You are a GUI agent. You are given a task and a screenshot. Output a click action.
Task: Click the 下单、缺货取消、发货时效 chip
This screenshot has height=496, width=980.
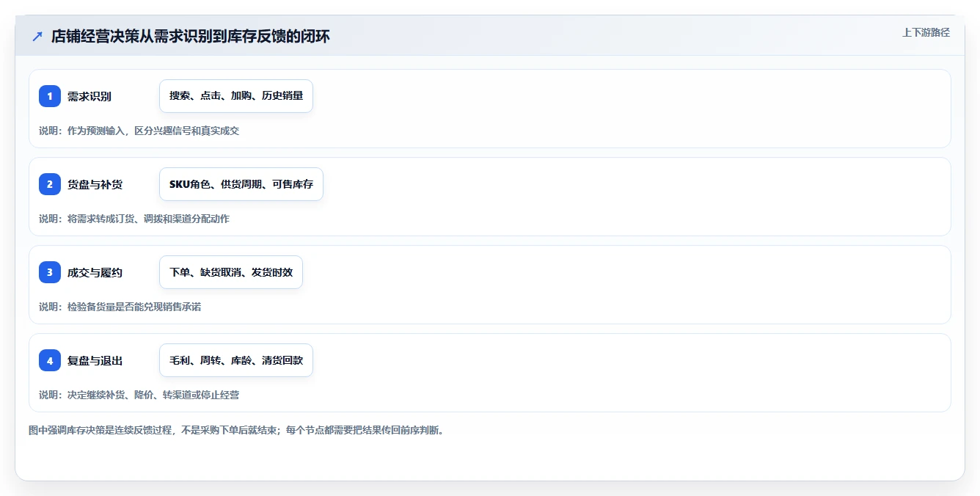click(231, 272)
